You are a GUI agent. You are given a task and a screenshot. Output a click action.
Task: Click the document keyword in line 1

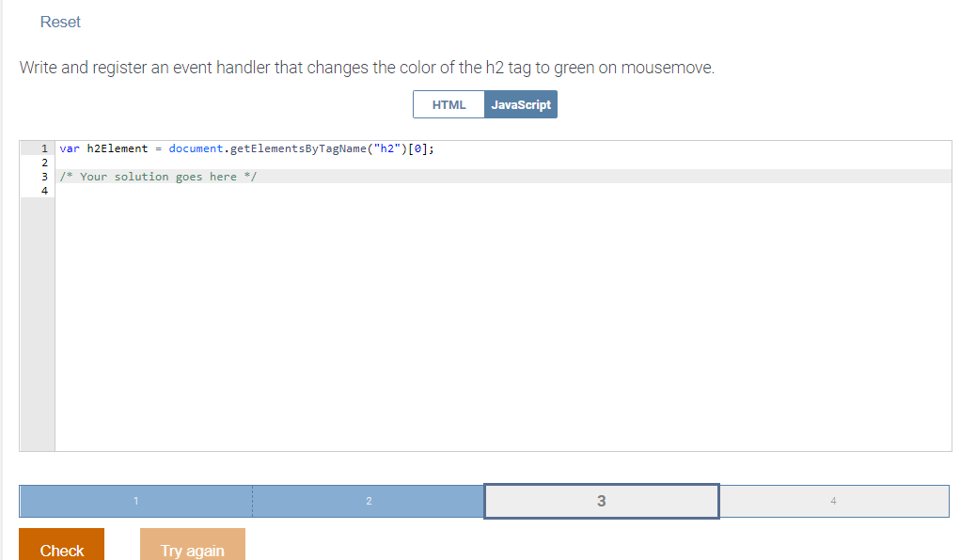click(196, 148)
